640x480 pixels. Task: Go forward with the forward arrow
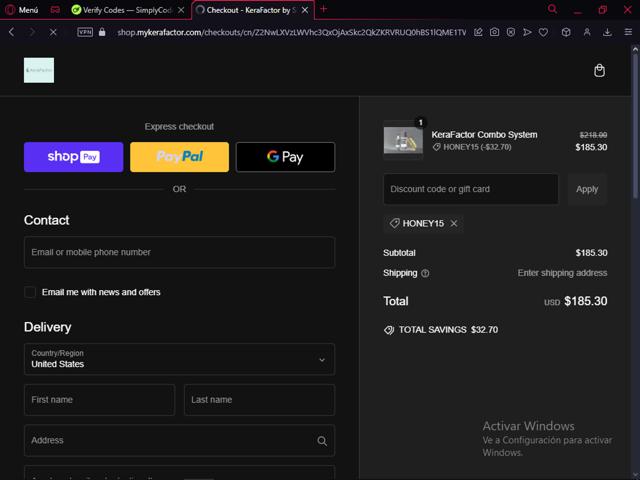pyautogui.click(x=32, y=32)
